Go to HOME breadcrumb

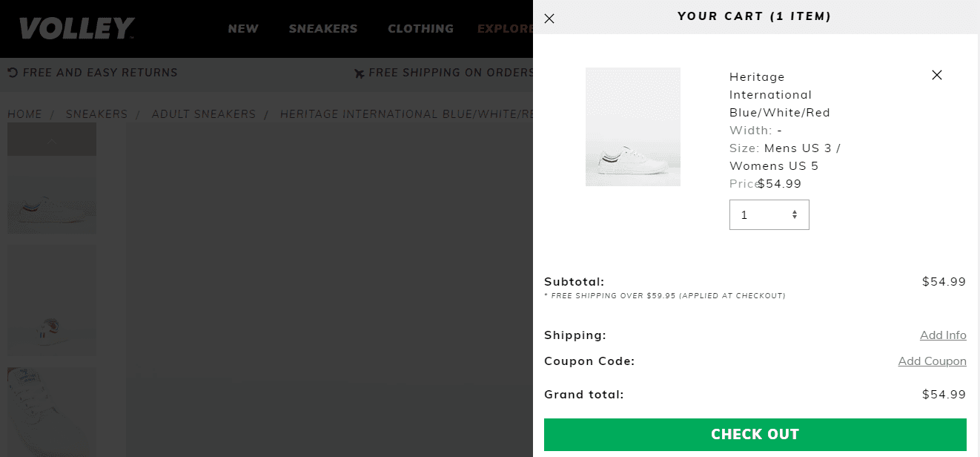tap(24, 114)
